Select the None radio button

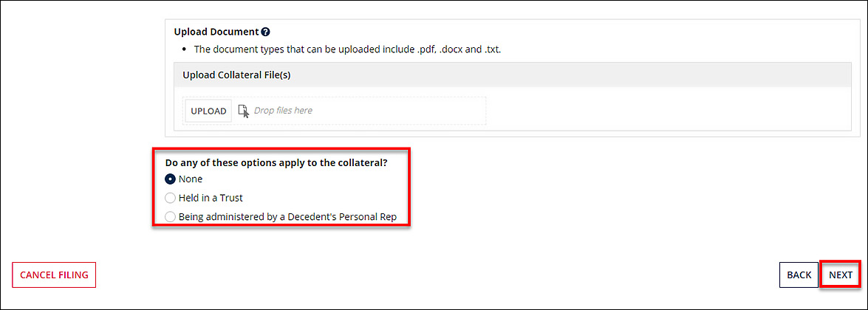tap(171, 179)
